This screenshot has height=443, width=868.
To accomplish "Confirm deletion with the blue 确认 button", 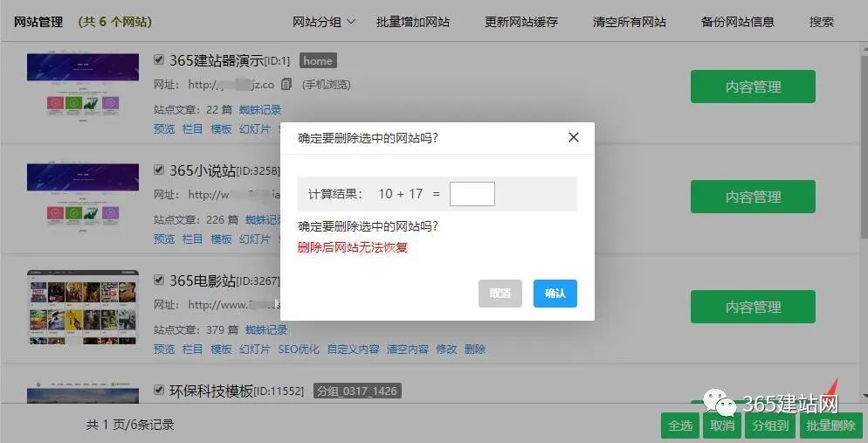I will [555, 294].
